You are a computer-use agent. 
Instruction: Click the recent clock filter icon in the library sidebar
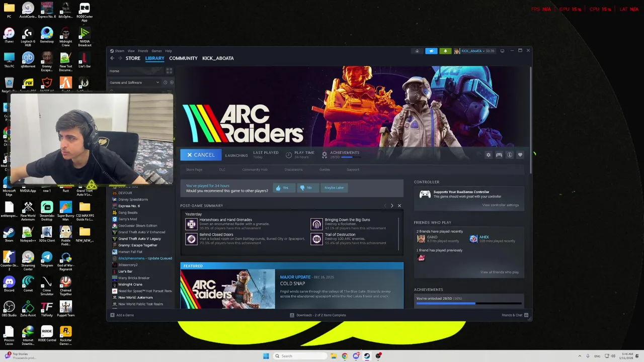point(166,82)
